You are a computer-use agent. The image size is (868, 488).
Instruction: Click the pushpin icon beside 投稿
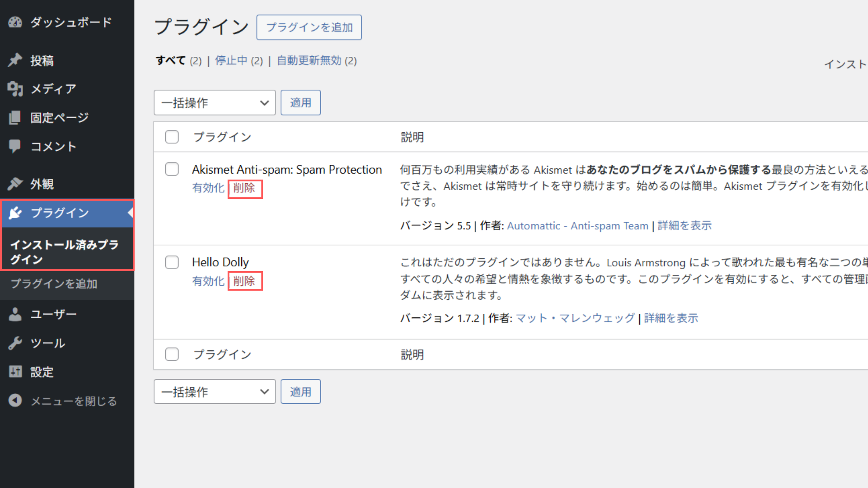tap(15, 60)
